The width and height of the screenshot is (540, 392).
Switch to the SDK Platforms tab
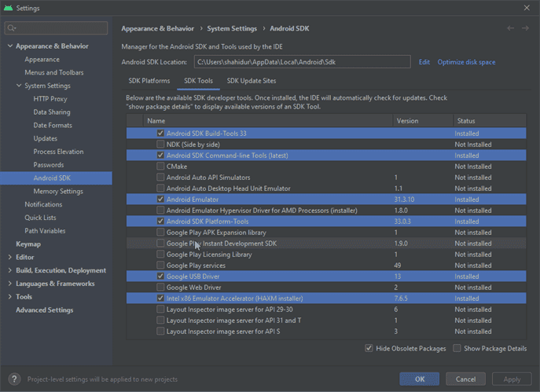pyautogui.click(x=149, y=81)
